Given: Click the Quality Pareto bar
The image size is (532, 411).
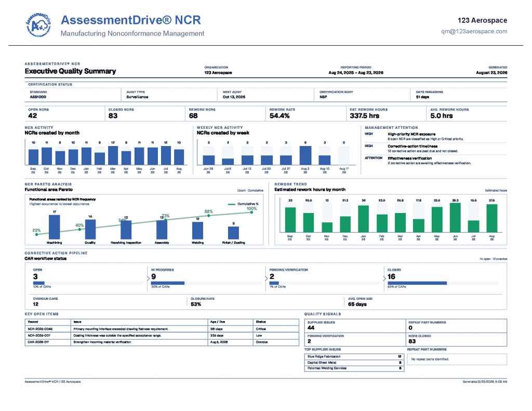Looking at the screenshot, I should point(90,230).
